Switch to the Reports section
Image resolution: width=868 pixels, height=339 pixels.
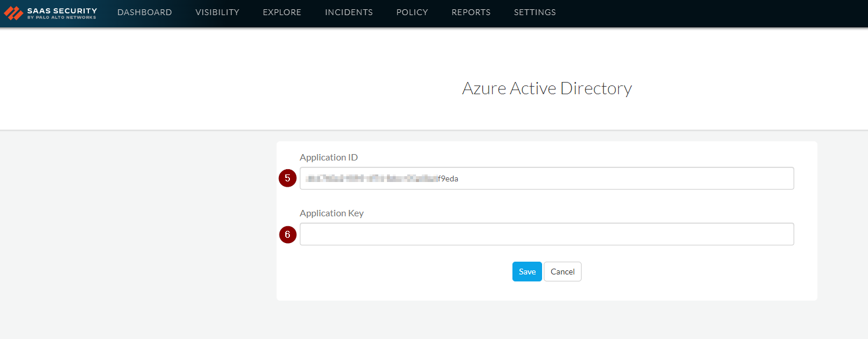point(471,12)
